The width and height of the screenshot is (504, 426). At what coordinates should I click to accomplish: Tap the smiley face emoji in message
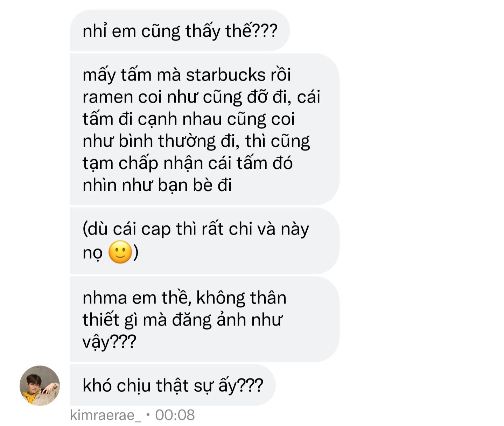(120, 252)
